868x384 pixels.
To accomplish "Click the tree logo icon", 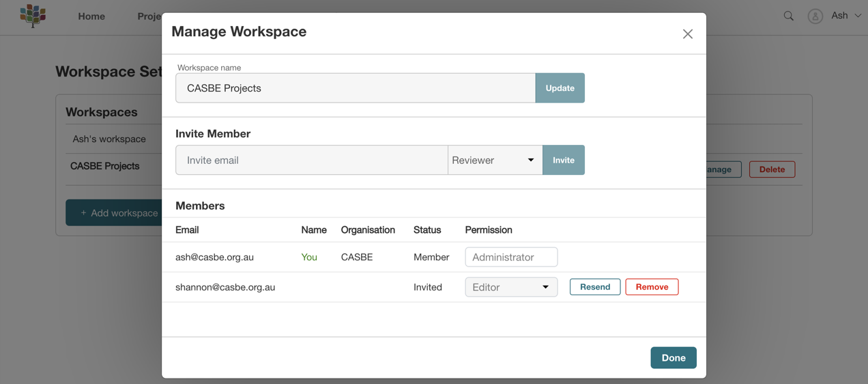I will click(33, 16).
